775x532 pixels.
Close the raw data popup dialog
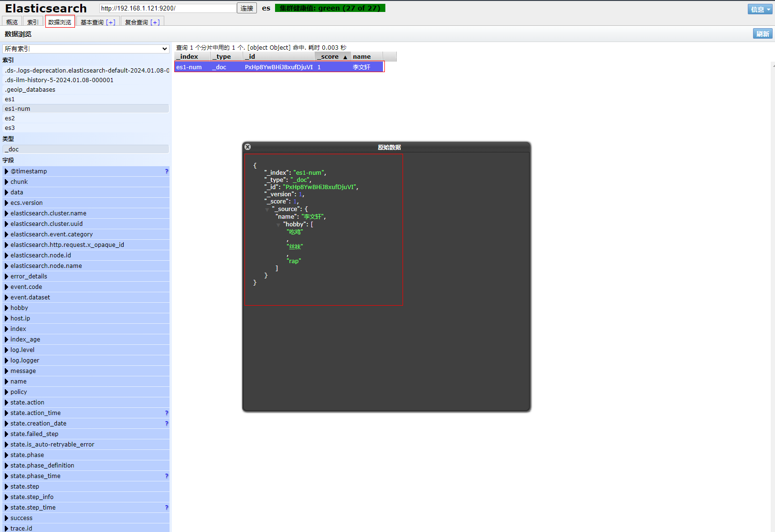(x=247, y=147)
